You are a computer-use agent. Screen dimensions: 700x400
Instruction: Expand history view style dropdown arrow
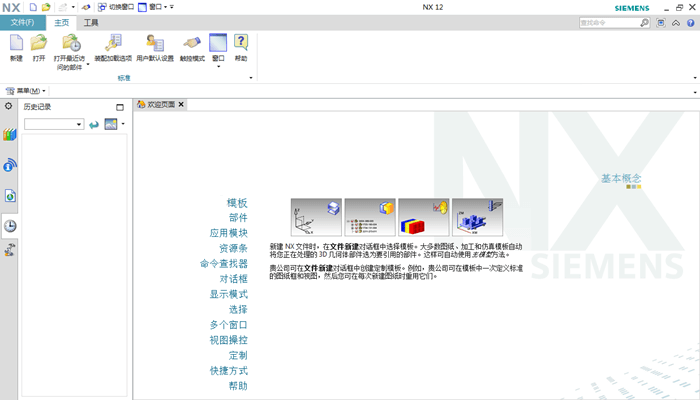[x=123, y=124]
